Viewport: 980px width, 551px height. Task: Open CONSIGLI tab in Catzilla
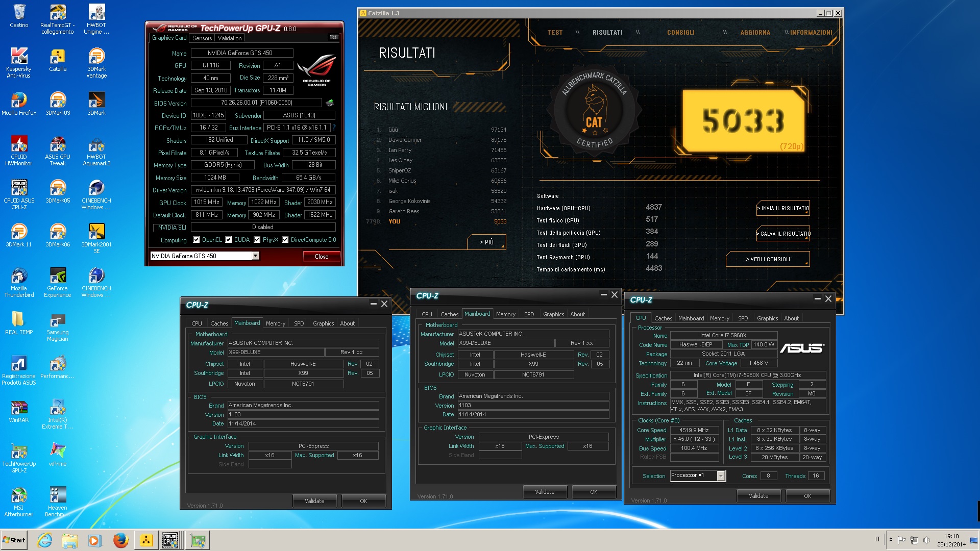[681, 33]
